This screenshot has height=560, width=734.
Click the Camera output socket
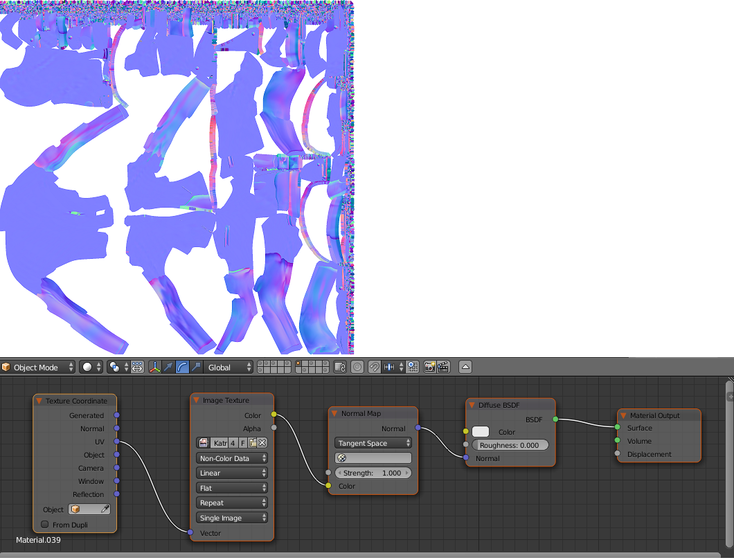click(116, 467)
